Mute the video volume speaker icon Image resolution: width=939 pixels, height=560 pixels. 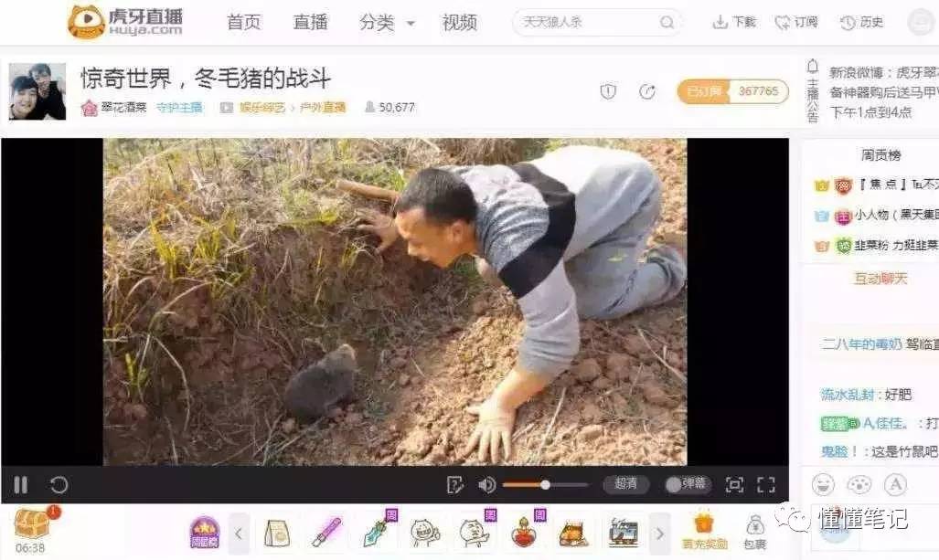pos(486,485)
